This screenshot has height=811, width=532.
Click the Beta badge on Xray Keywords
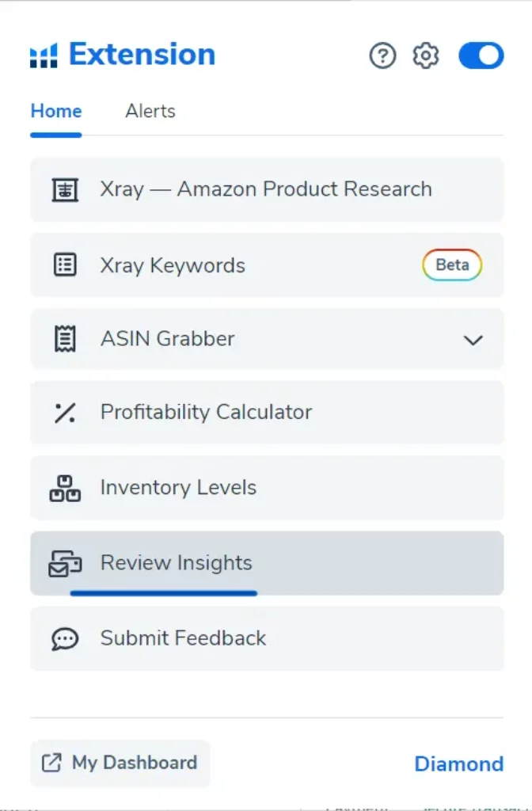click(452, 265)
